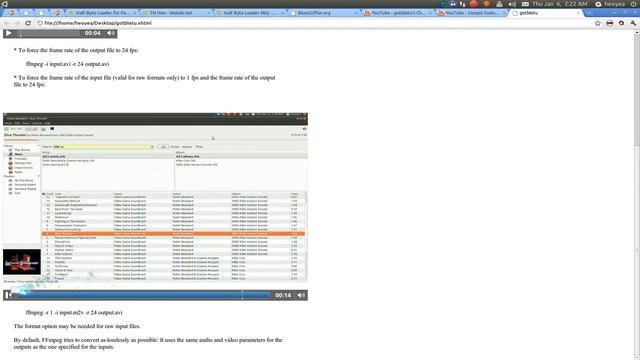Screen dimensions: 640x360
Task: Open the heoyea user menu
Action: [x=610, y=4]
